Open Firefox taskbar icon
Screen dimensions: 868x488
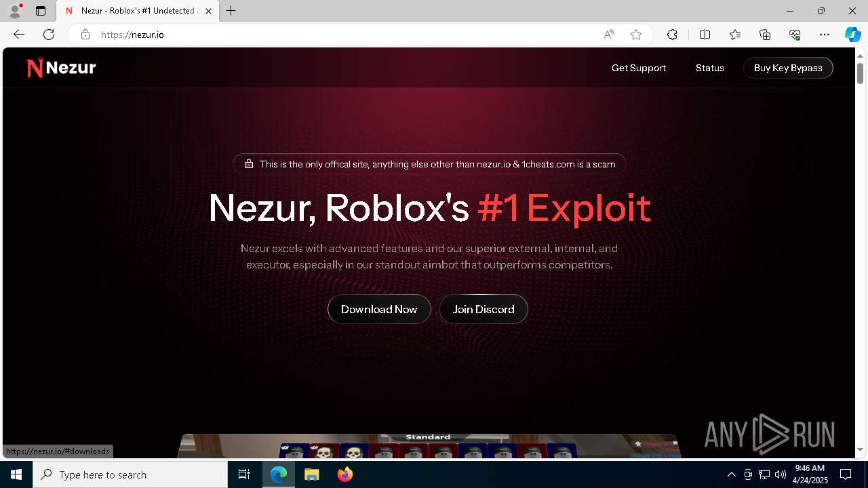pyautogui.click(x=345, y=474)
